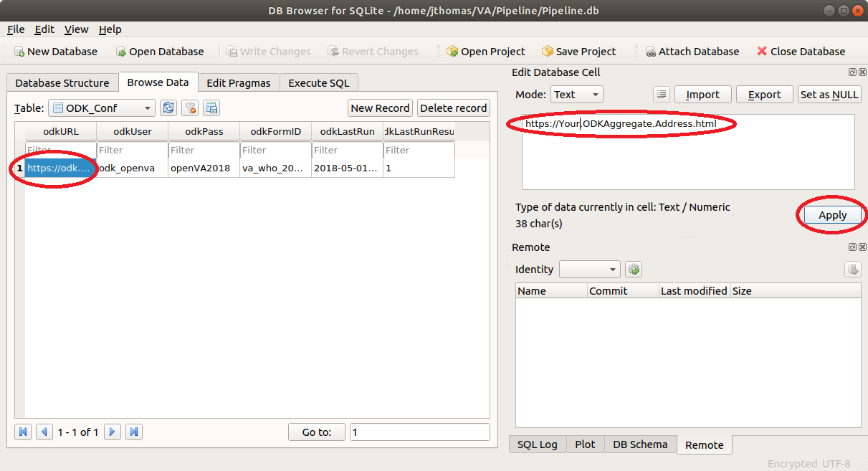Click Open Database in the toolbar

click(160, 52)
